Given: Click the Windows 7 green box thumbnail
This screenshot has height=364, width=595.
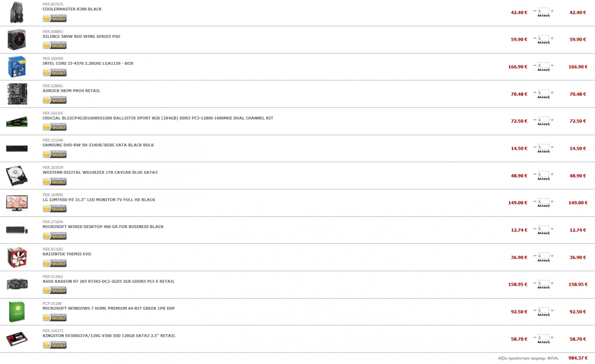Looking at the screenshot, I should (x=17, y=311).
